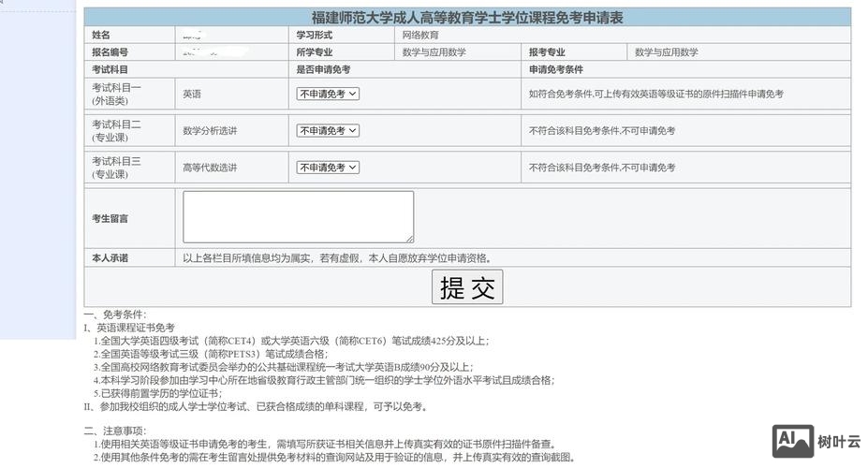Image resolution: width=868 pixels, height=468 pixels.
Task: Select the 网络教育 study form value
Action: [x=420, y=35]
